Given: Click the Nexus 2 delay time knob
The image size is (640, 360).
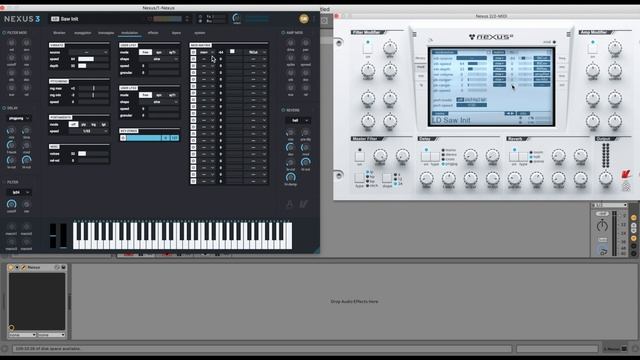Looking at the screenshot, I should coord(427,178).
